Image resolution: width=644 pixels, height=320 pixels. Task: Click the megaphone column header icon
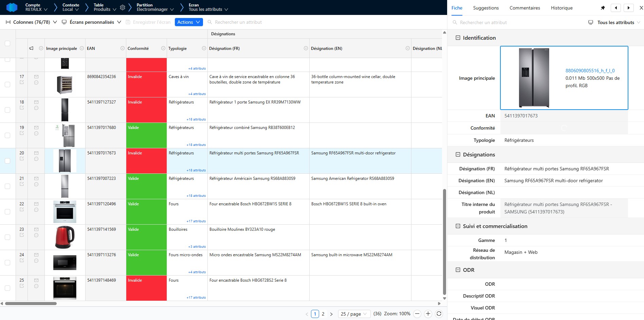click(x=31, y=48)
